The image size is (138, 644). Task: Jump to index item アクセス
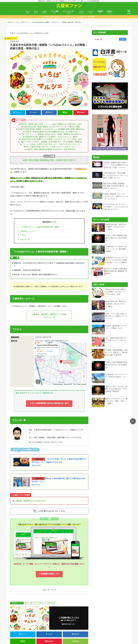point(23,235)
